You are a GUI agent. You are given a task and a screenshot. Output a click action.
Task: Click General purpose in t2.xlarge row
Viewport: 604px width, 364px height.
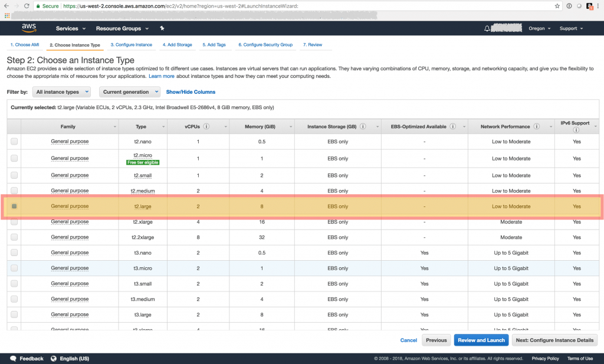tap(70, 221)
